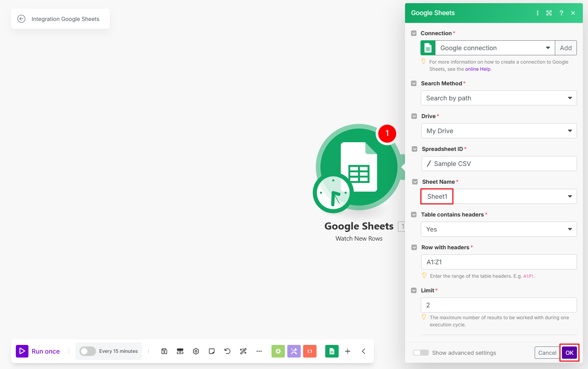Click the notes icon in toolbar

[x=212, y=351]
